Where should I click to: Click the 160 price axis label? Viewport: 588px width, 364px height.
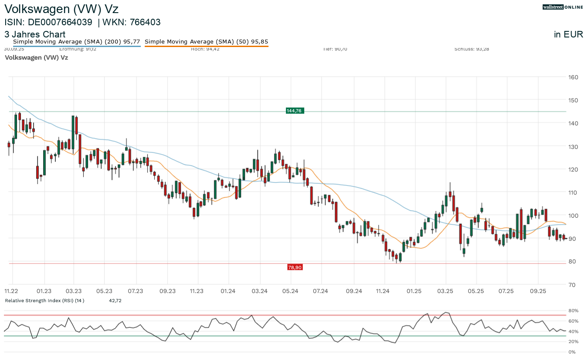(573, 78)
